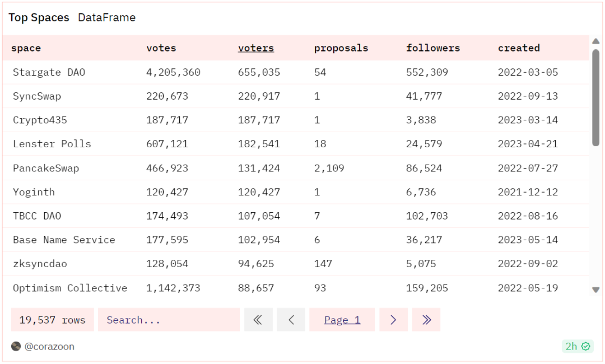Jump to the last page arrow
Viewport: 605px width, 364px height.
(426, 320)
